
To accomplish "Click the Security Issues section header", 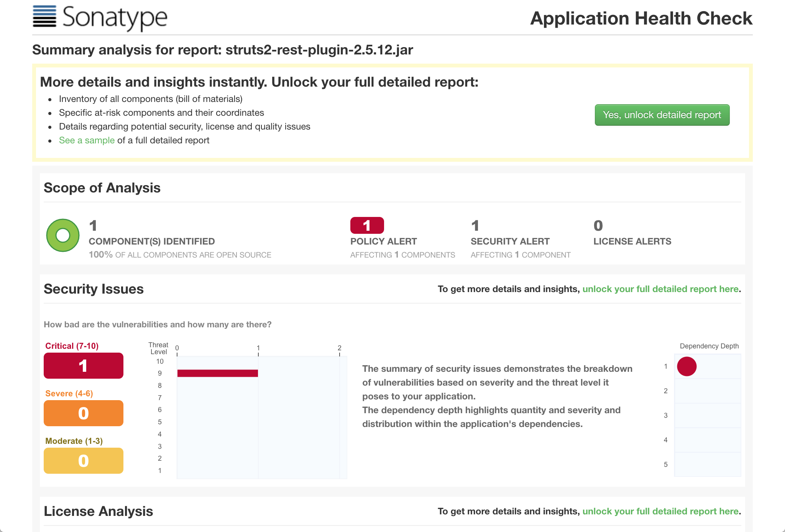I will (x=93, y=289).
